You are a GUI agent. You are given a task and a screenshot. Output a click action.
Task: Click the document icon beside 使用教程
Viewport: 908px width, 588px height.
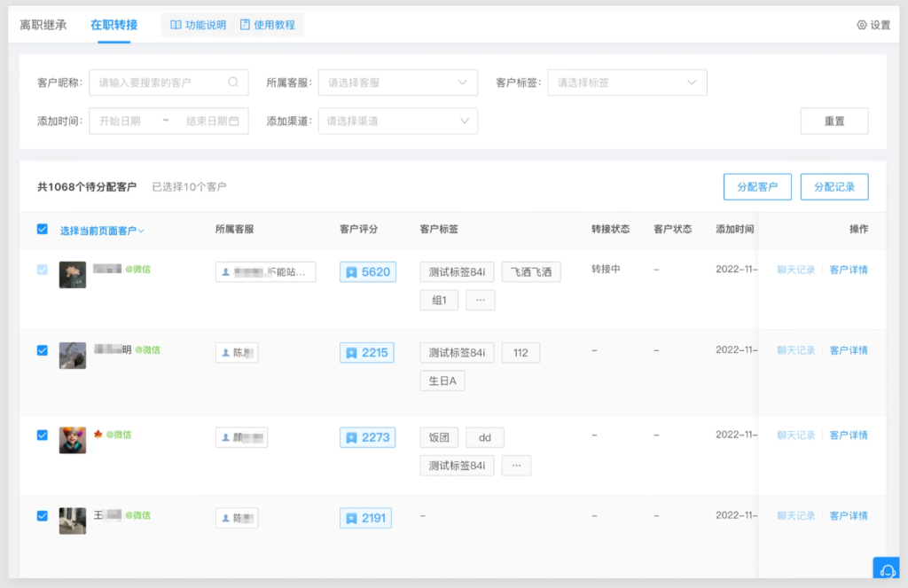245,25
